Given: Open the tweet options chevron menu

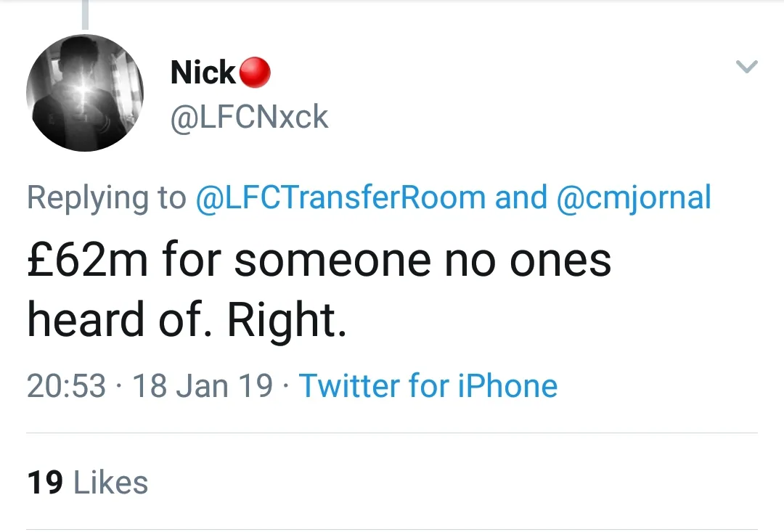Looking at the screenshot, I should [746, 67].
